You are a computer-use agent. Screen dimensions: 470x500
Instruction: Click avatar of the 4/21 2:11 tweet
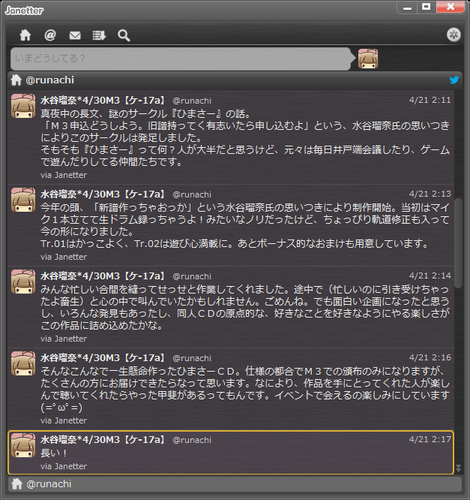pos(23,106)
